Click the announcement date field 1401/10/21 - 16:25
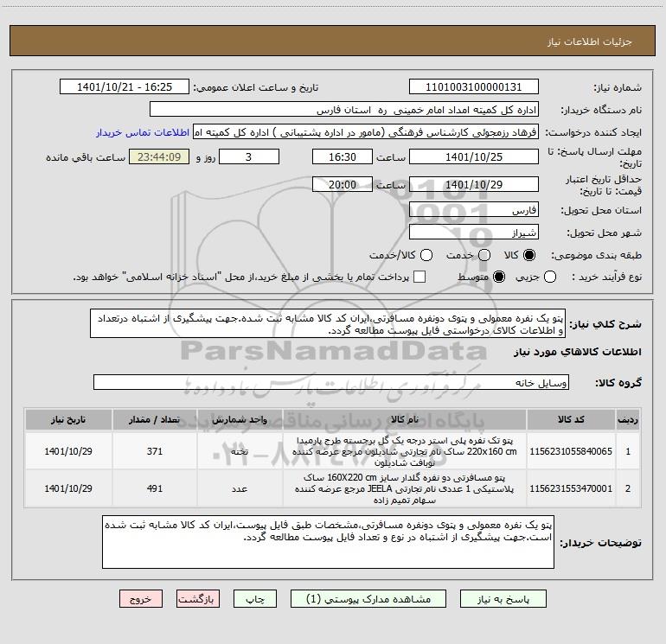This screenshot has height=644, width=666. [x=125, y=87]
